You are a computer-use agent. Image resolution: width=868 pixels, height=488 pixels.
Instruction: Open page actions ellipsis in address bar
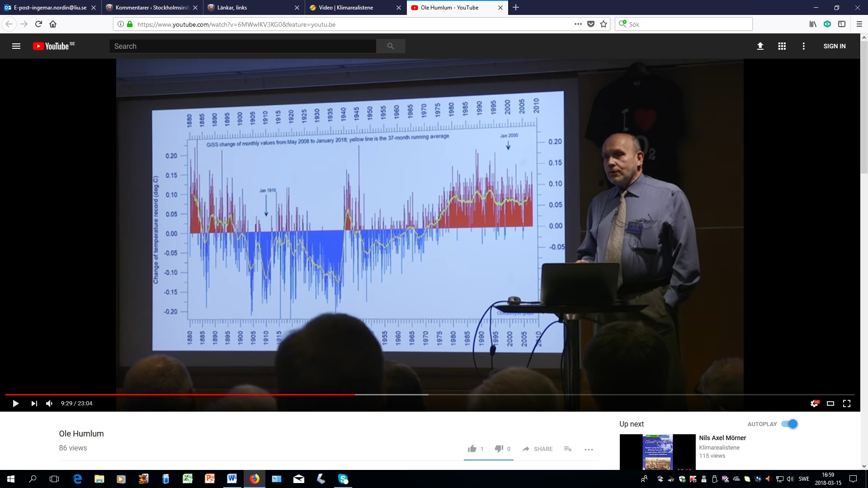(578, 24)
